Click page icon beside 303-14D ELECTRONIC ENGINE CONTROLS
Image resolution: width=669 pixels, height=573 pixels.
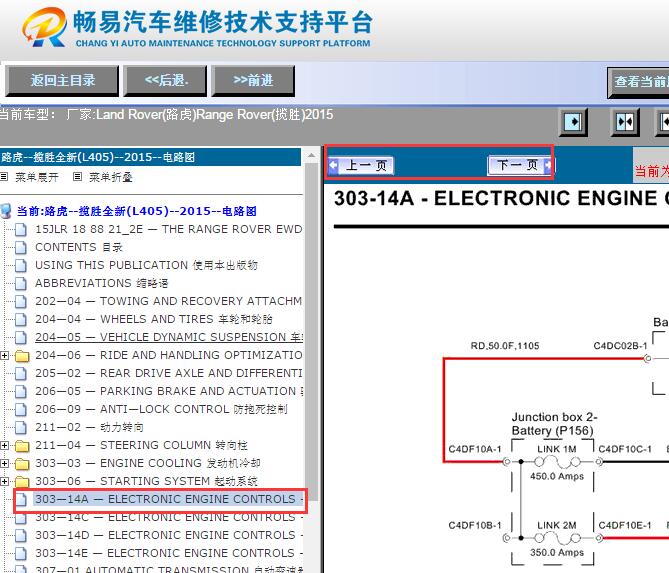[x=20, y=535]
